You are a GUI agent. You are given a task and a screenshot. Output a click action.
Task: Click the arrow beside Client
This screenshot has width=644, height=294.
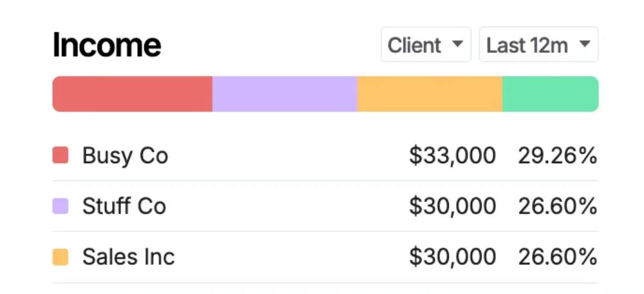[457, 44]
